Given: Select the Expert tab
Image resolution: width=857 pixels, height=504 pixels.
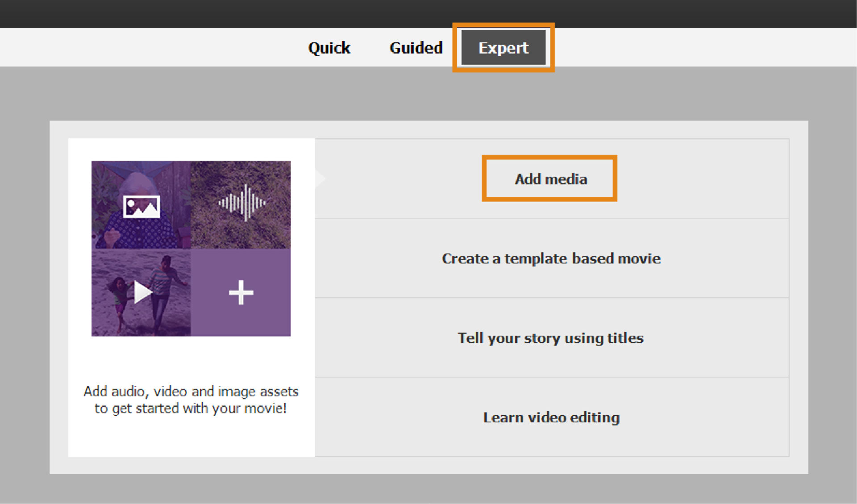Looking at the screenshot, I should click(x=503, y=48).
